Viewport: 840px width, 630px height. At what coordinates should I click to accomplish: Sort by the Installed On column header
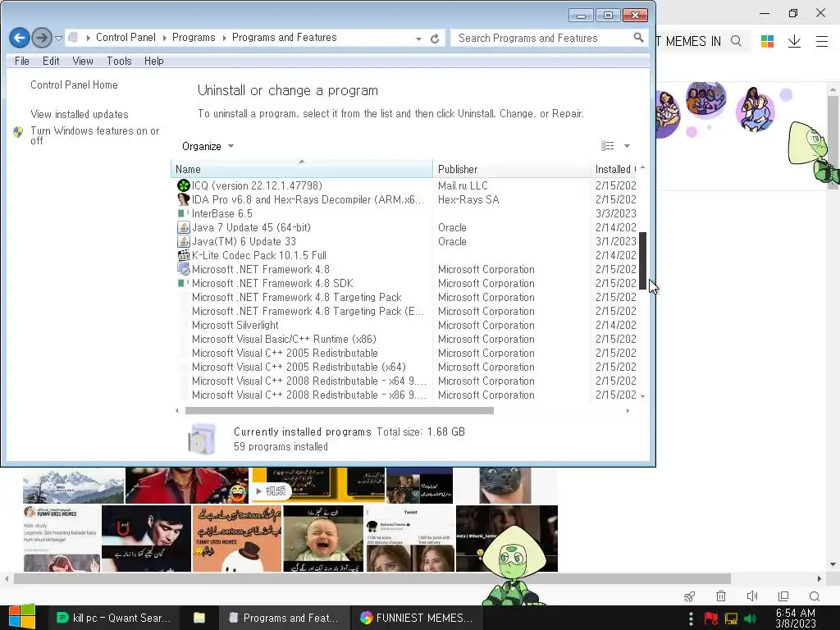(x=614, y=169)
